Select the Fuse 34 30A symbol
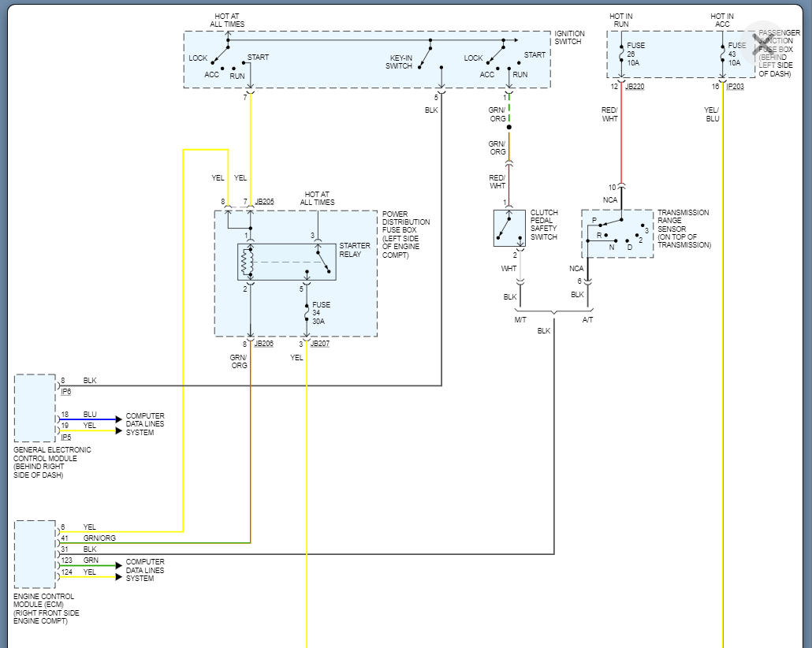The image size is (812, 648). click(307, 314)
